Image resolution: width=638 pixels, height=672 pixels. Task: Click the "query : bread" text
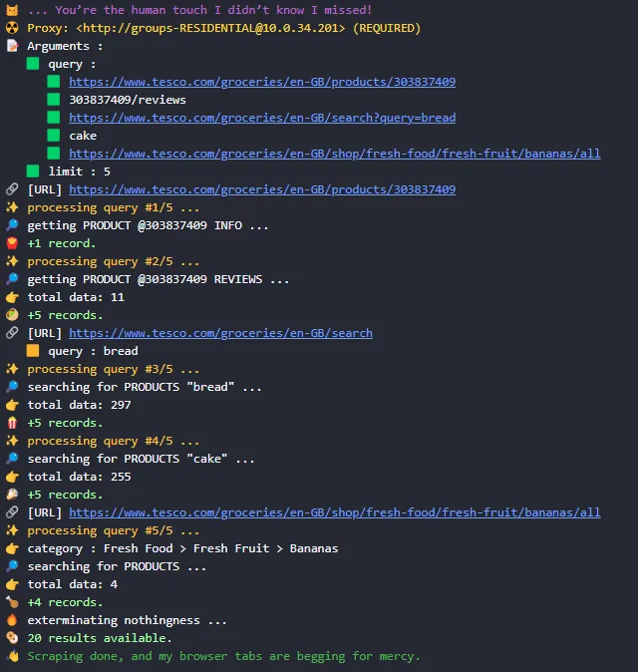(x=93, y=351)
